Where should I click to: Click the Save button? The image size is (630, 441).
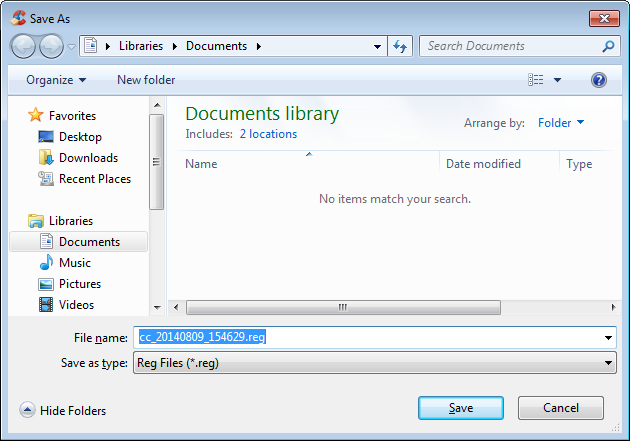(460, 408)
